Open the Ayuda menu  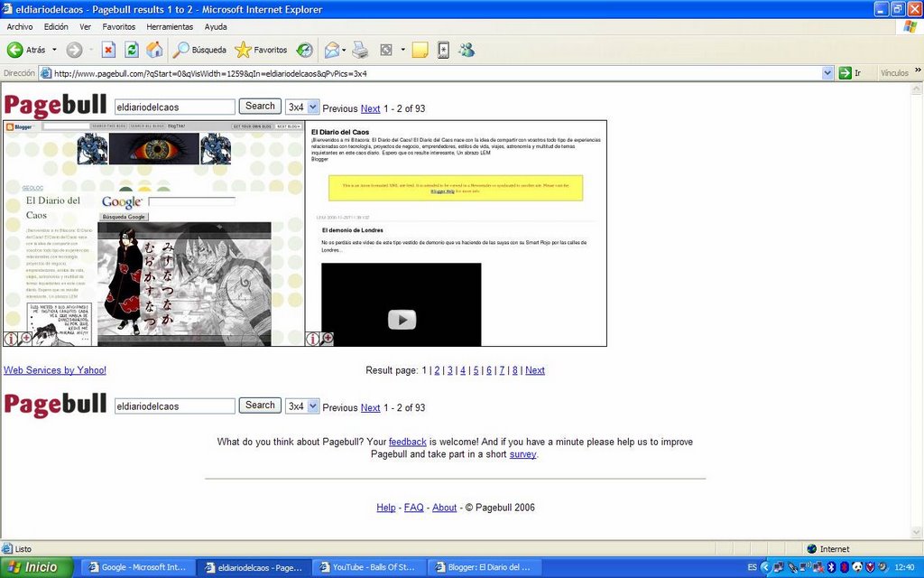[216, 26]
